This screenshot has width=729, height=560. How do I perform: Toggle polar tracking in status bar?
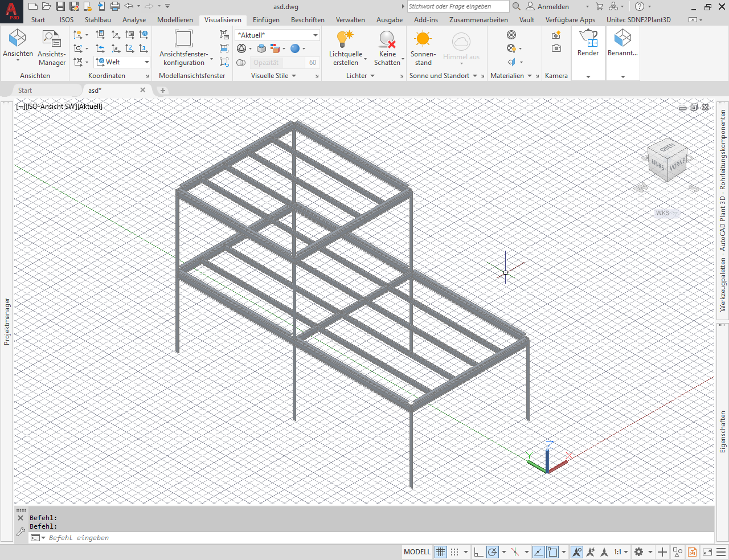493,552
